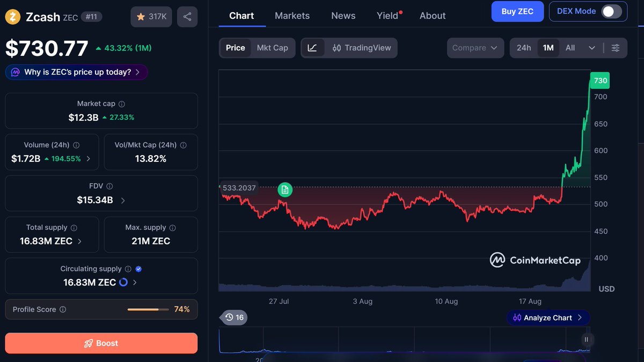This screenshot has width=644, height=362.
Task: Open the Yield tab
Action: pyautogui.click(x=387, y=16)
